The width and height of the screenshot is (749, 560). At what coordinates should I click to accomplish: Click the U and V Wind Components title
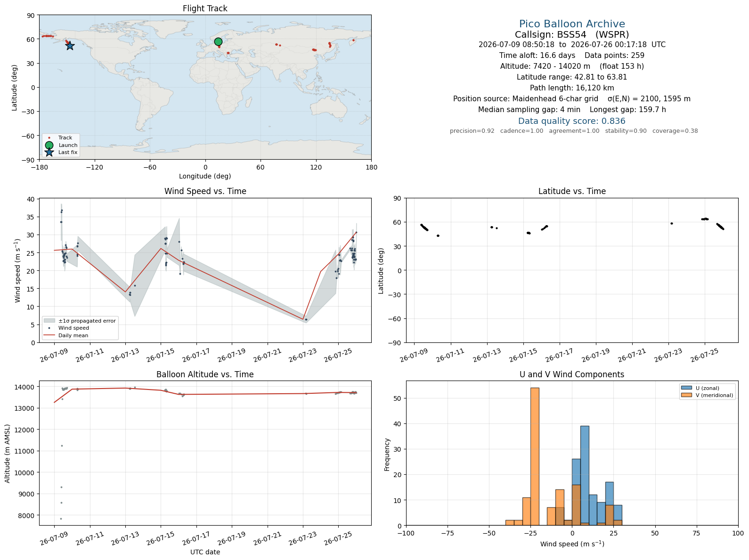click(572, 374)
